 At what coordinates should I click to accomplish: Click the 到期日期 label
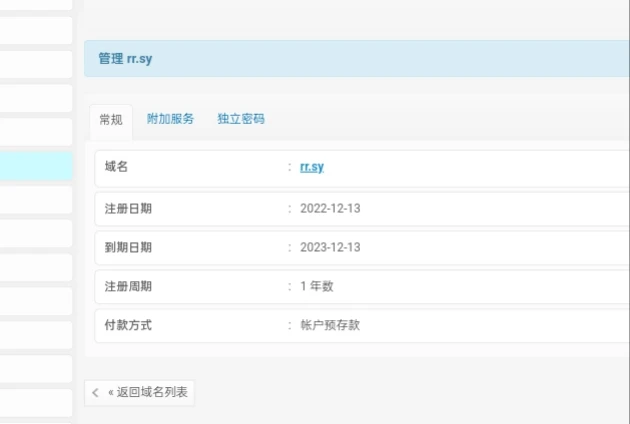pos(129,247)
